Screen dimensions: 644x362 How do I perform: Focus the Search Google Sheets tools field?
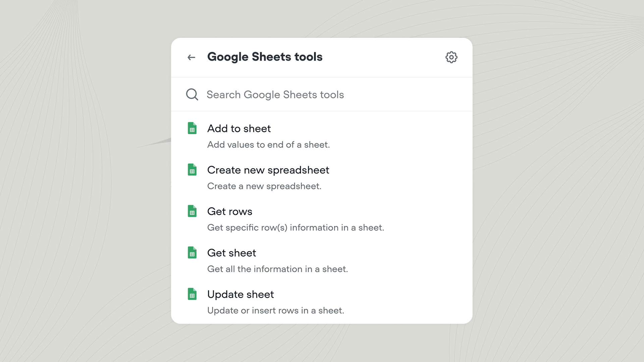pos(322,95)
